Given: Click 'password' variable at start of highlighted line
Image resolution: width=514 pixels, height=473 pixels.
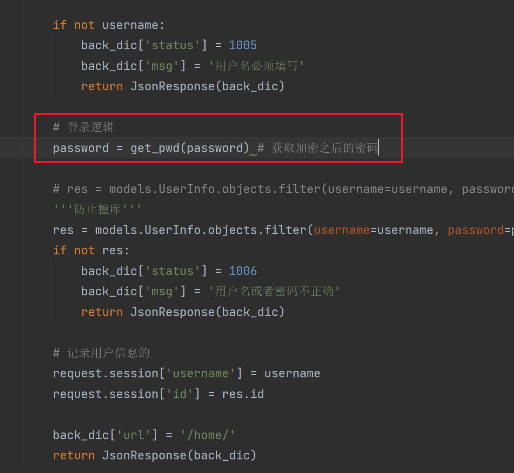Looking at the screenshot, I should [x=81, y=148].
